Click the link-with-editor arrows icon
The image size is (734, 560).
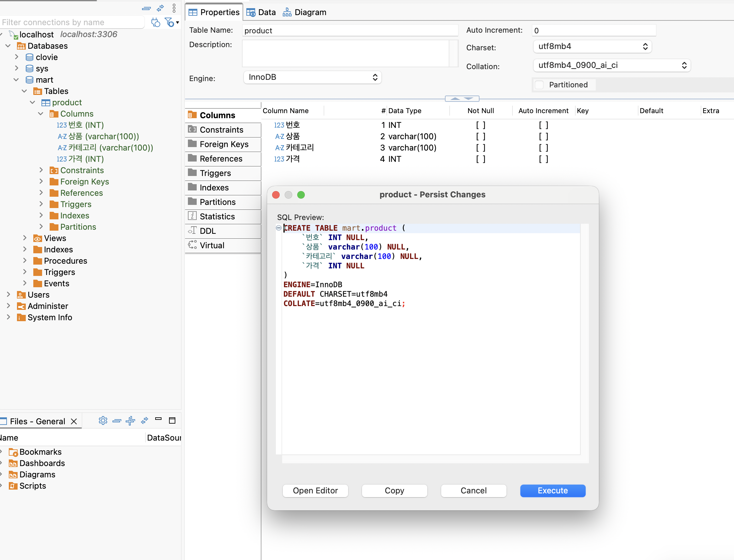tap(160, 8)
